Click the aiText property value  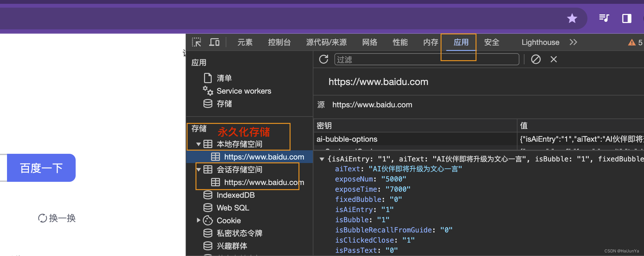(x=415, y=169)
